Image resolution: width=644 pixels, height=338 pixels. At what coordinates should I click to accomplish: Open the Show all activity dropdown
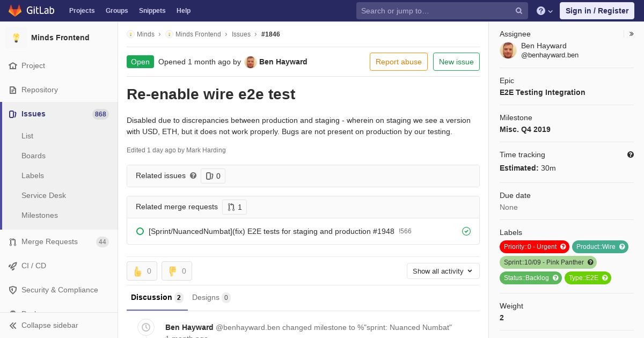click(443, 271)
